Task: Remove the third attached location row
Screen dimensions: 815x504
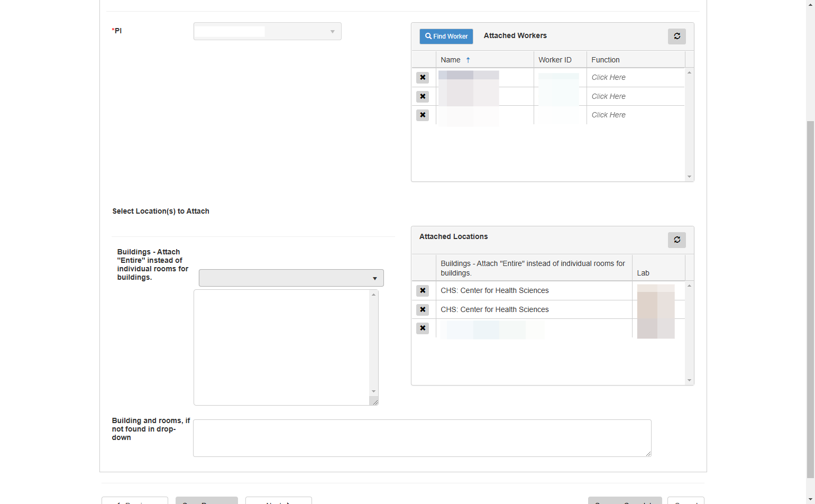Action: (x=422, y=328)
